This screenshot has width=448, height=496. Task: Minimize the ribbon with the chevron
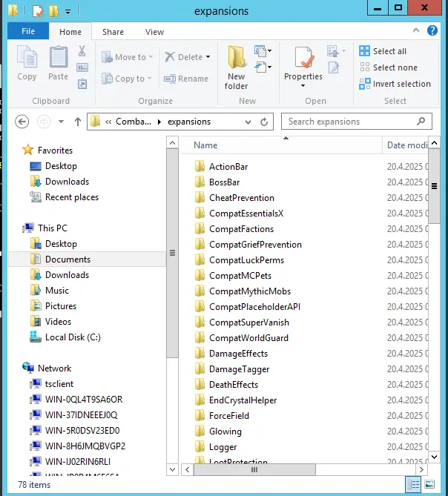click(416, 30)
